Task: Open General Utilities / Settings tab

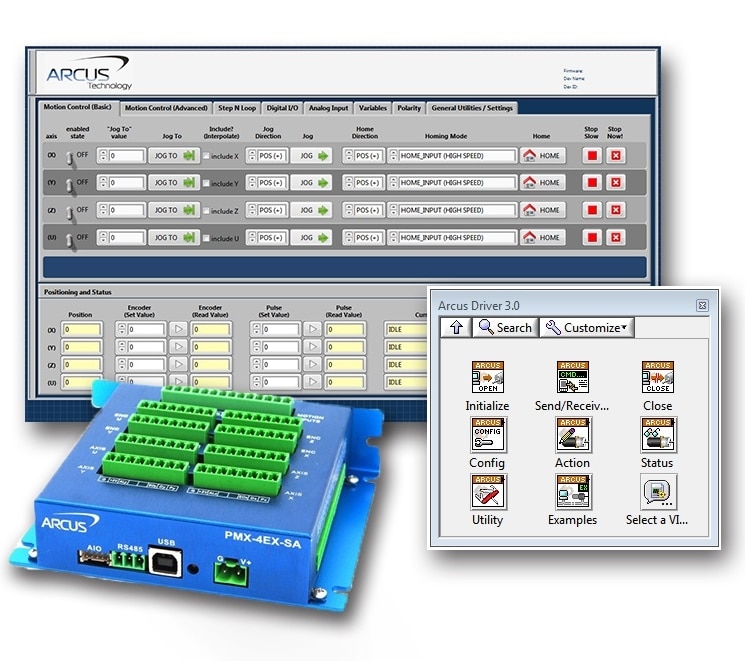Action: point(472,108)
